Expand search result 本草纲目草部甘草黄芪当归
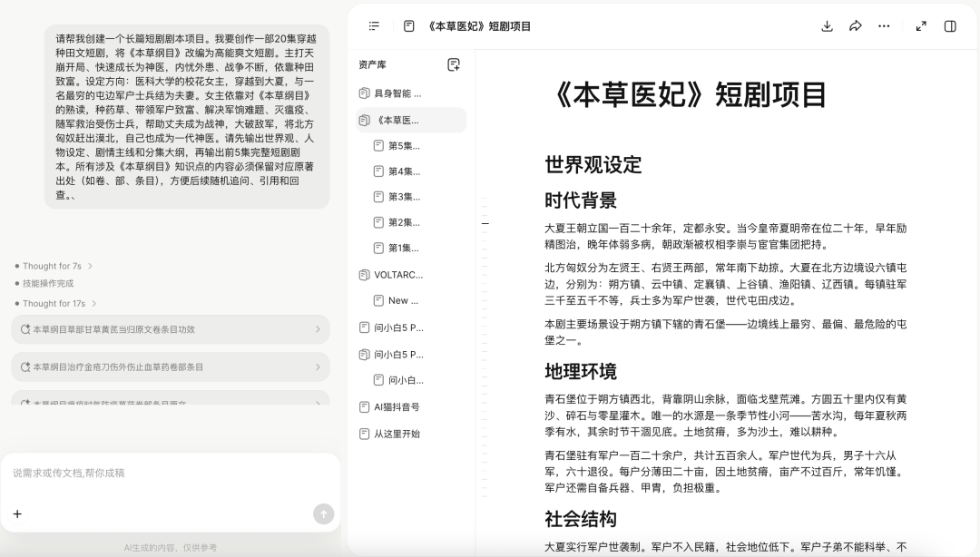980x557 pixels. click(x=170, y=329)
